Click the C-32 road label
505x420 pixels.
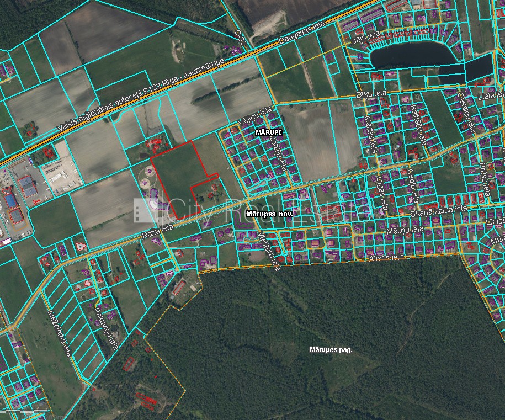239,38
